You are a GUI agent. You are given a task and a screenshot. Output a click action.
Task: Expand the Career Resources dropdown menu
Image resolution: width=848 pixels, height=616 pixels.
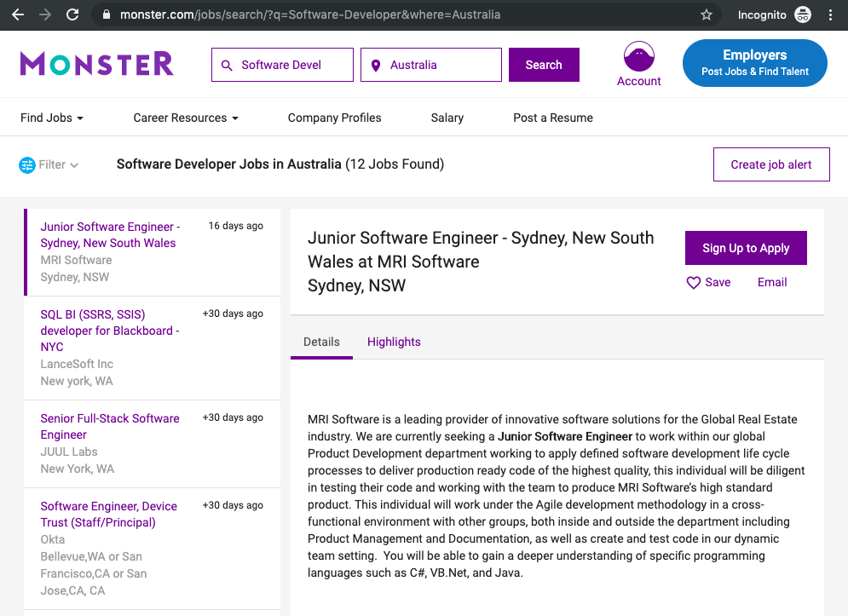186,118
